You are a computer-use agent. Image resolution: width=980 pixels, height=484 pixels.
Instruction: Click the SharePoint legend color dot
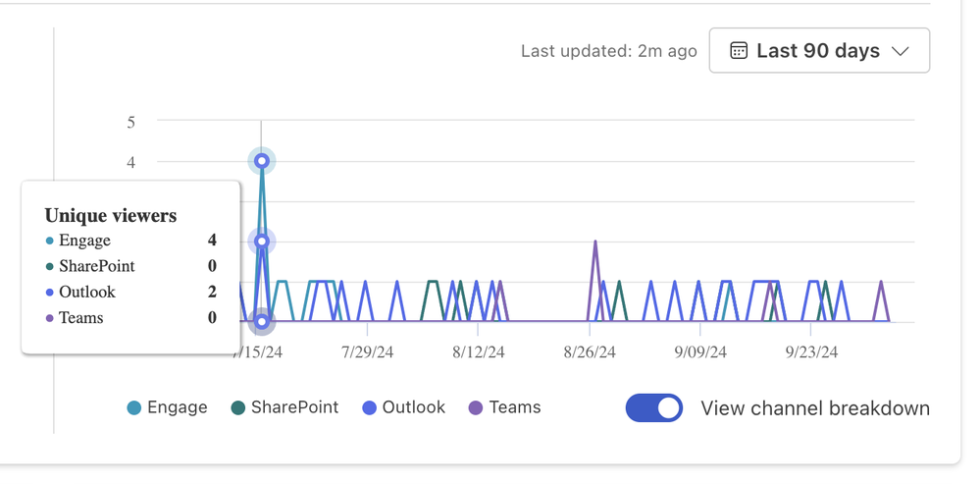pos(237,408)
